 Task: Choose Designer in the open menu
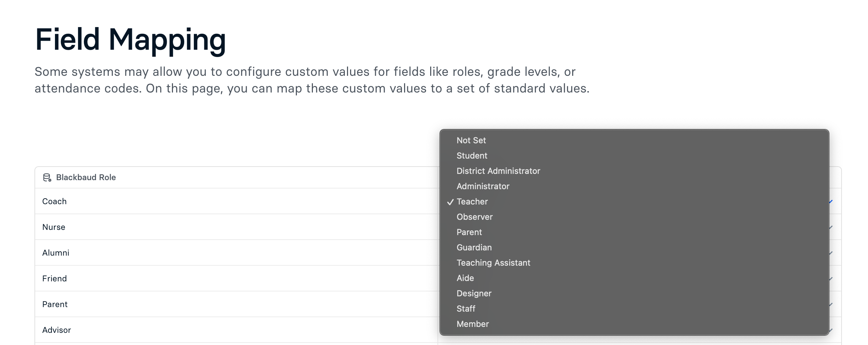point(474,294)
